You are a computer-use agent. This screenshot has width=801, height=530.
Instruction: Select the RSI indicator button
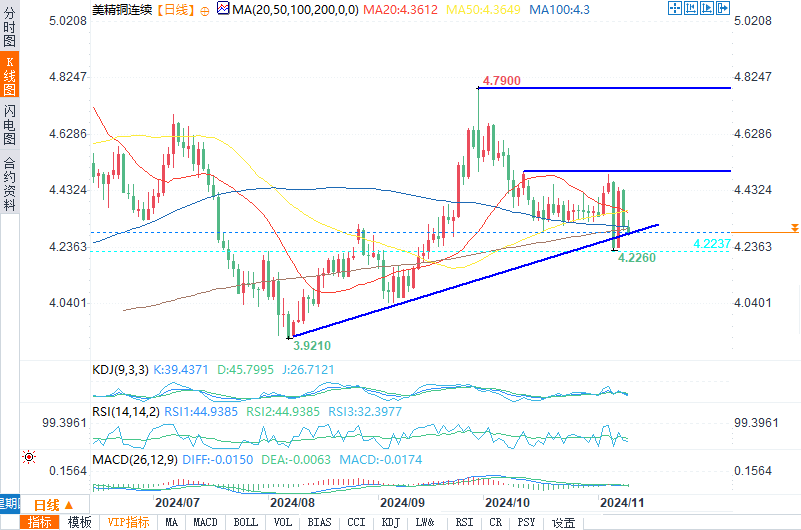(x=464, y=522)
